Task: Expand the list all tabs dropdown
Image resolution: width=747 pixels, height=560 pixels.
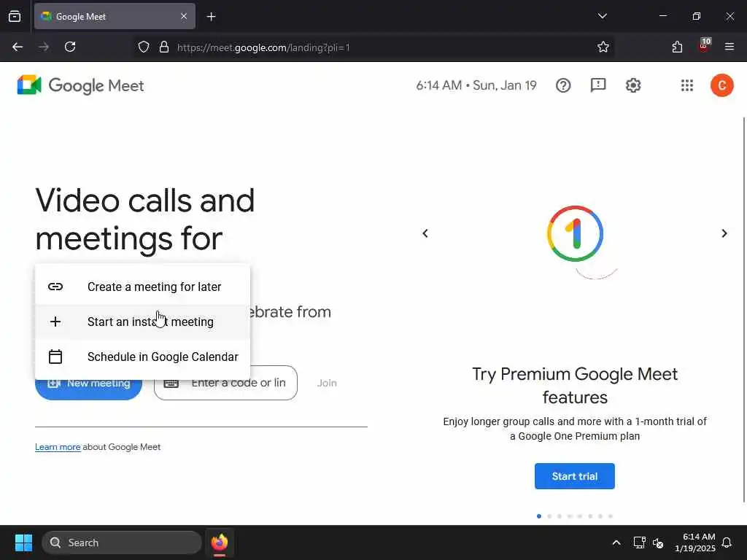Action: tap(602, 16)
